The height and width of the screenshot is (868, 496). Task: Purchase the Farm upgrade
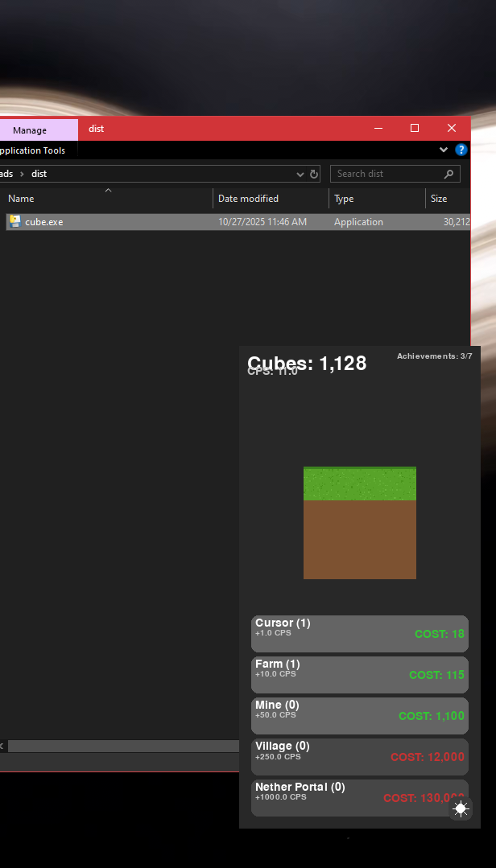pyautogui.click(x=360, y=674)
